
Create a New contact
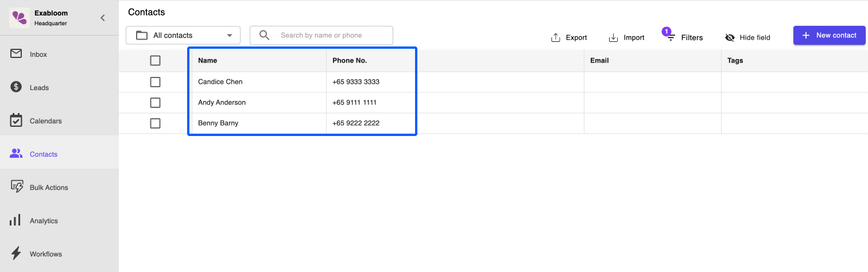829,35
